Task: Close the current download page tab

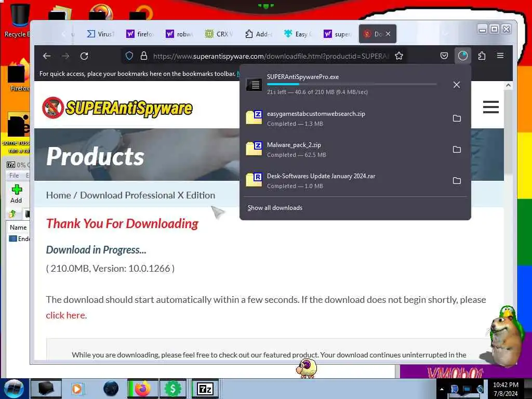Action: pyautogui.click(x=388, y=34)
